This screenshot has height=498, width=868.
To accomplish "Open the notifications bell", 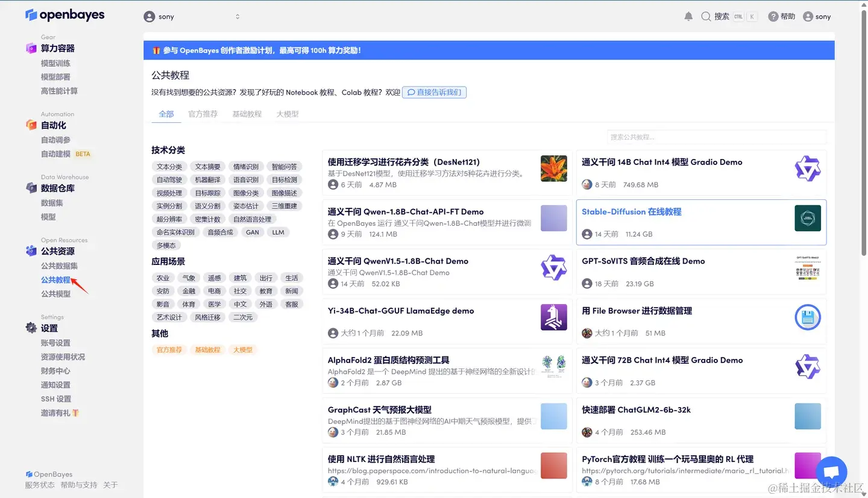I will pyautogui.click(x=688, y=16).
